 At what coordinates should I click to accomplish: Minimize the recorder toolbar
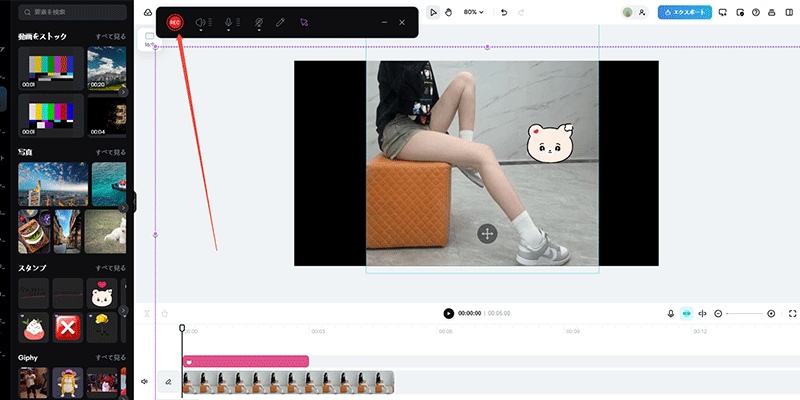coord(385,22)
